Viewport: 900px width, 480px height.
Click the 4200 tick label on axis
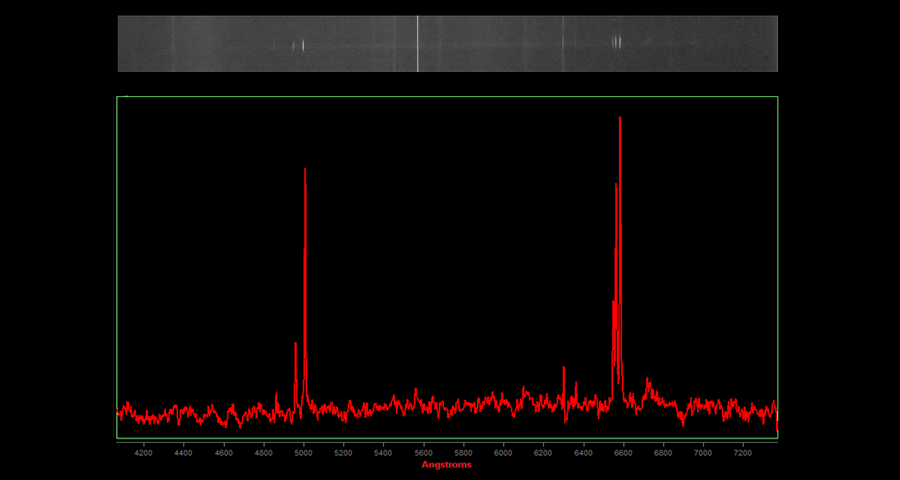coord(143,453)
